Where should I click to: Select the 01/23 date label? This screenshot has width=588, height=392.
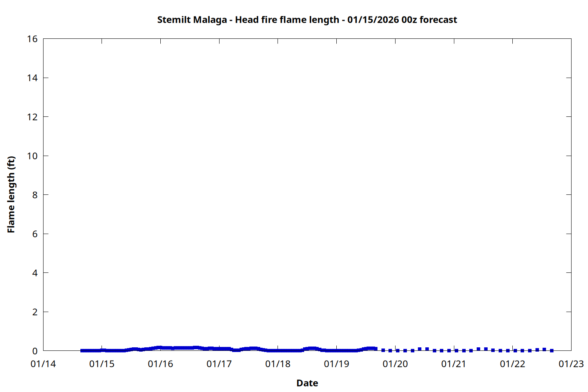571,364
